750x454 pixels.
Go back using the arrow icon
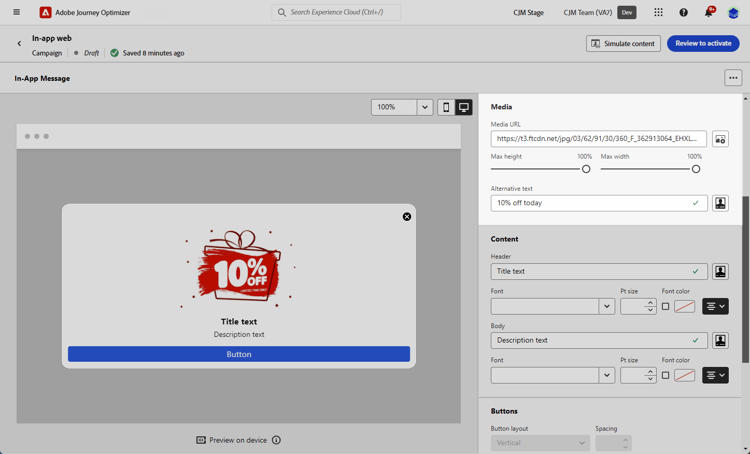pos(19,44)
